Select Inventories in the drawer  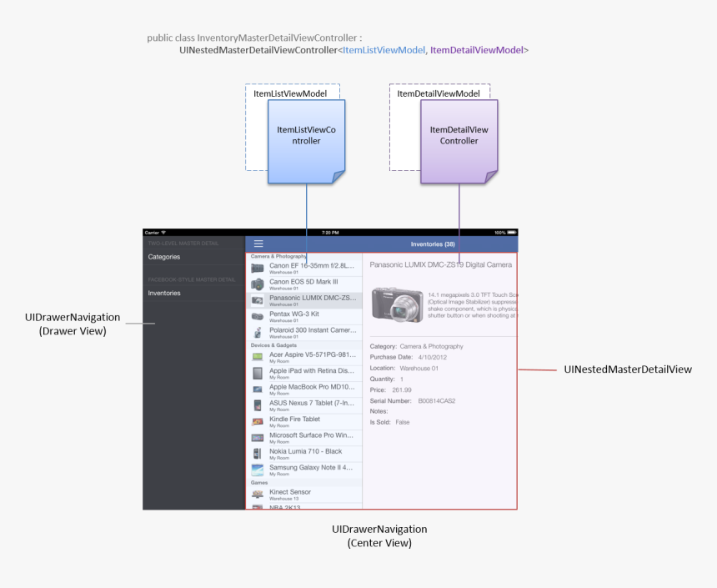pyautogui.click(x=193, y=293)
